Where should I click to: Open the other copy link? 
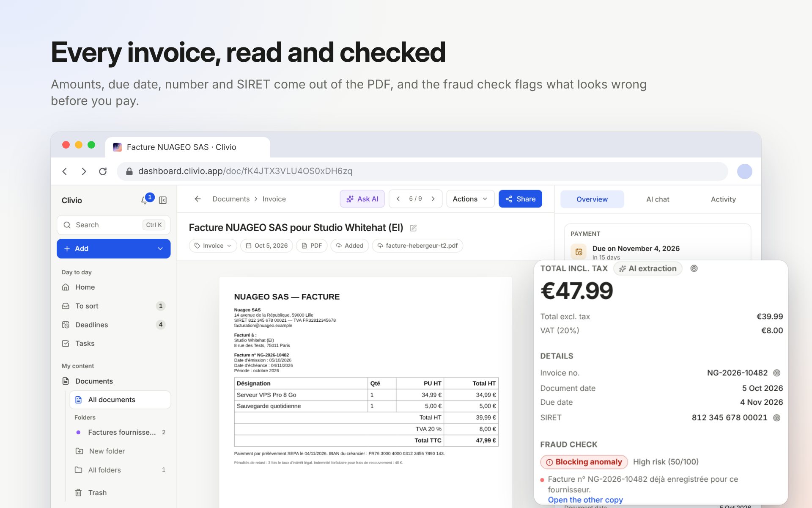[585, 500]
